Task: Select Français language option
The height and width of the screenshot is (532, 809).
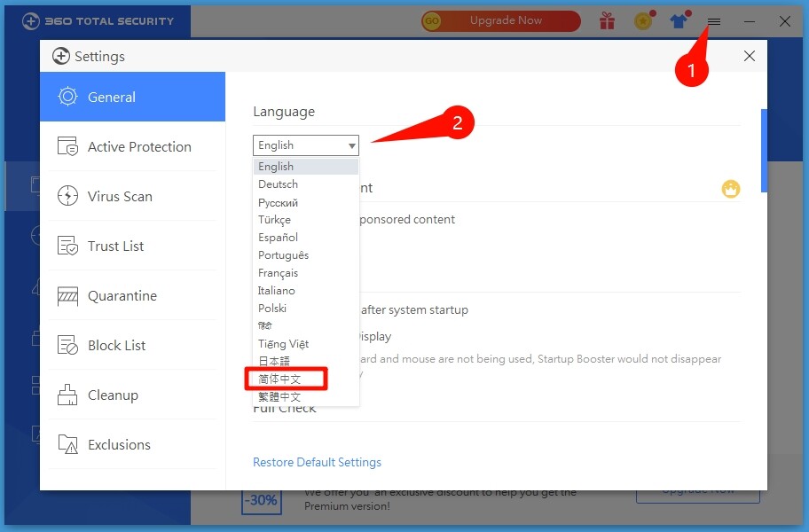Action: (279, 273)
